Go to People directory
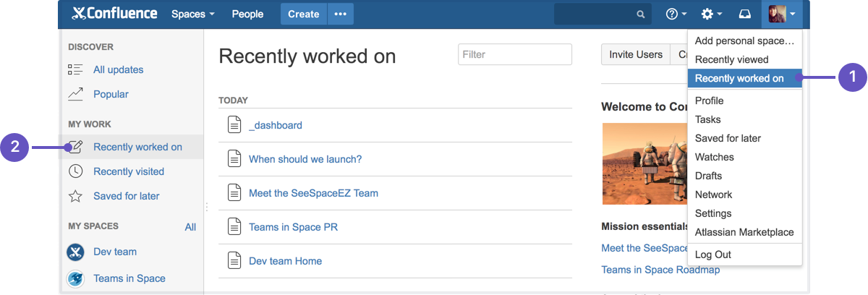 tap(247, 14)
